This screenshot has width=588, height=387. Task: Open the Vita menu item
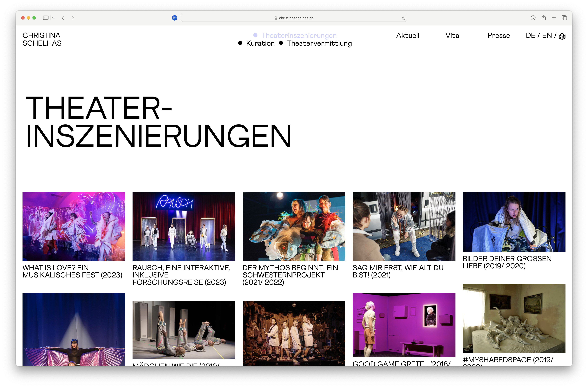point(452,36)
